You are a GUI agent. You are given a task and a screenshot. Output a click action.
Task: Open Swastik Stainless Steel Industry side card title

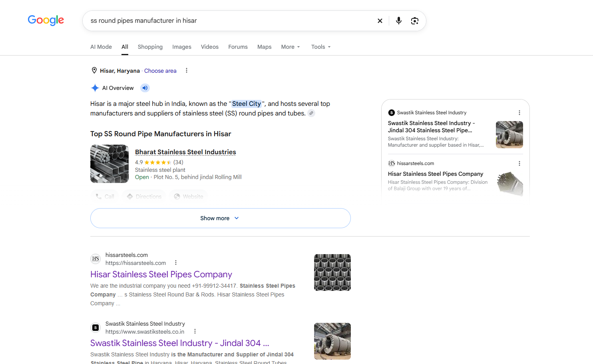(x=432, y=127)
